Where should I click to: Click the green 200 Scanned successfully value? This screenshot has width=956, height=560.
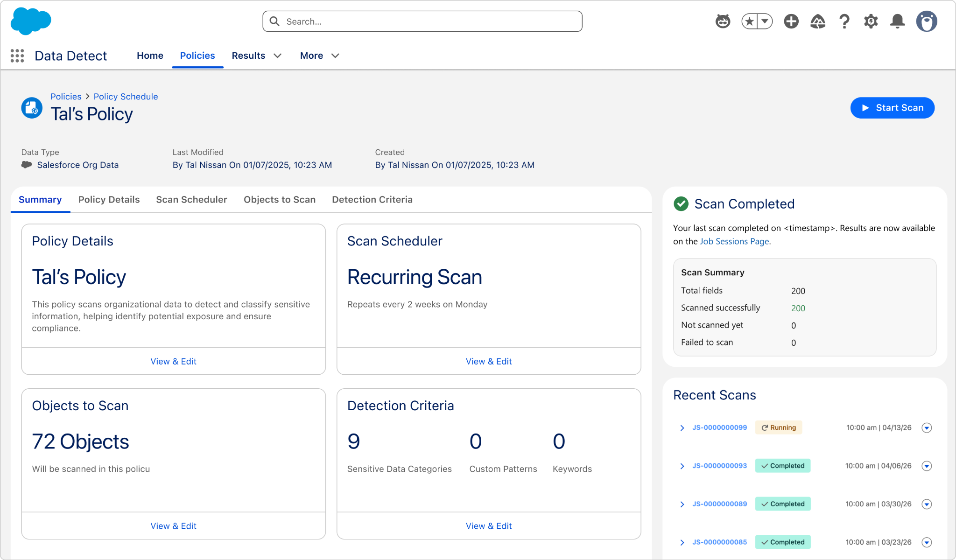[798, 308]
